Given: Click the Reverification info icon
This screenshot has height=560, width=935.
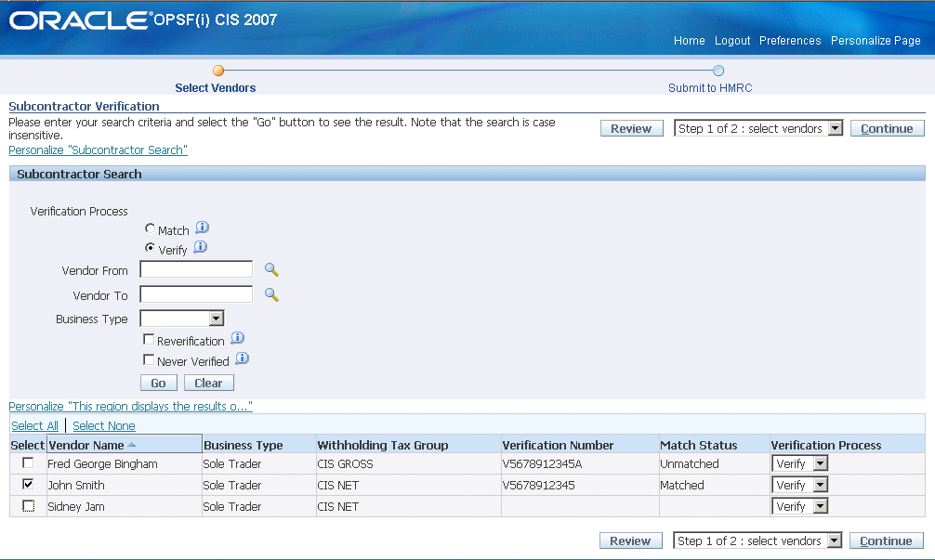Looking at the screenshot, I should pos(237,338).
